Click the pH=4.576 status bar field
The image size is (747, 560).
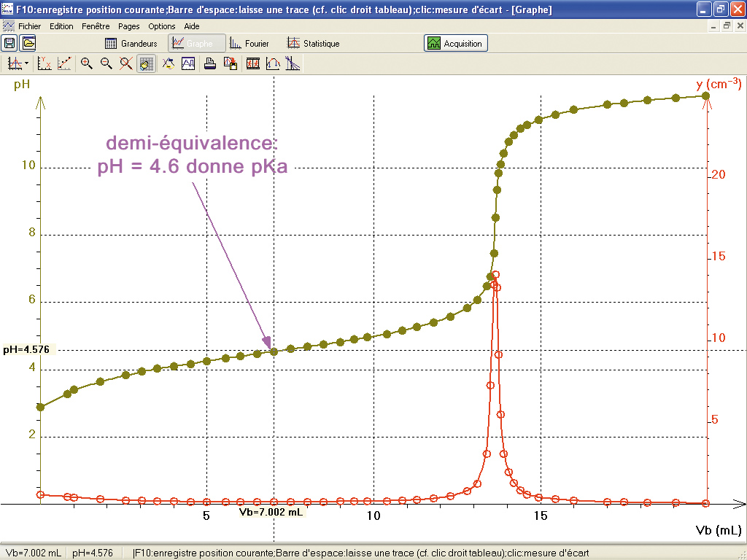[93, 553]
